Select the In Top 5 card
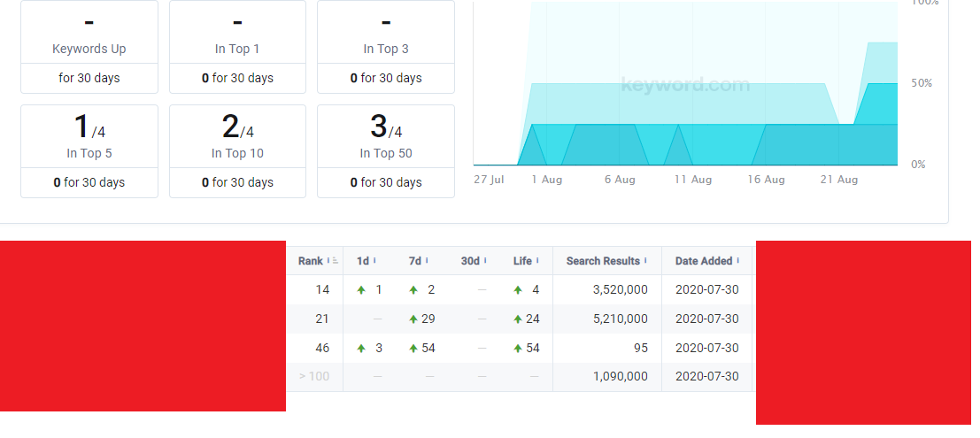Viewport: 980px width, 438px height. click(89, 150)
